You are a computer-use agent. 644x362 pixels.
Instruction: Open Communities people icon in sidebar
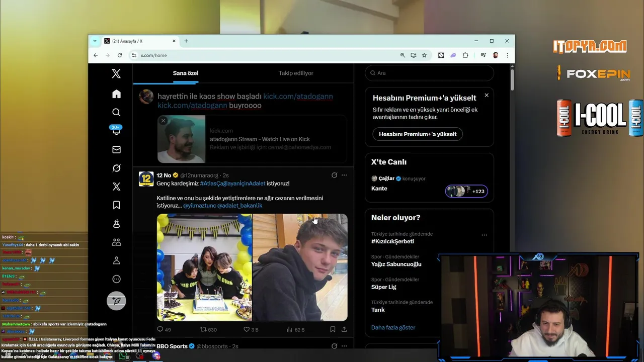point(116,242)
